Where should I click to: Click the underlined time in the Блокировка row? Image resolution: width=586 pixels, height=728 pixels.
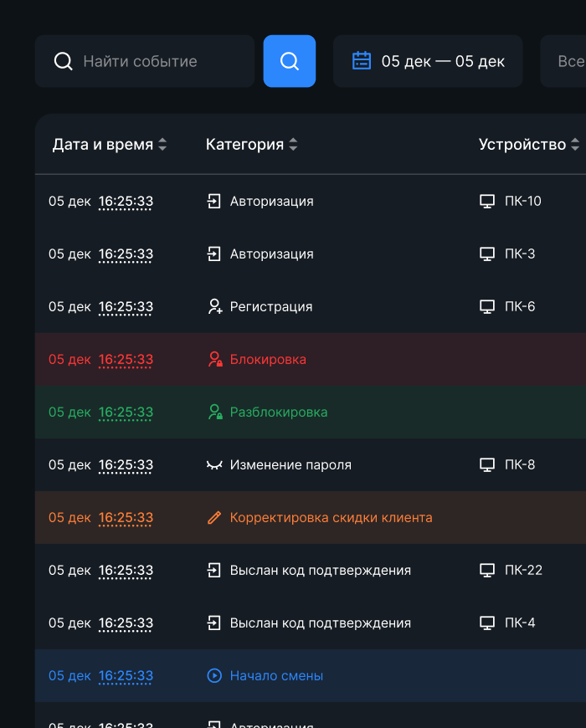tap(126, 360)
